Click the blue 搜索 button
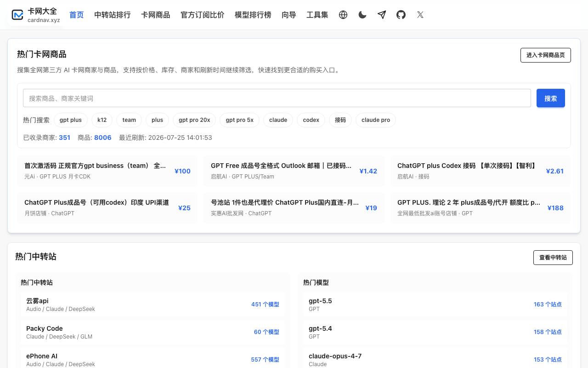Image resolution: width=588 pixels, height=368 pixels. click(x=551, y=98)
